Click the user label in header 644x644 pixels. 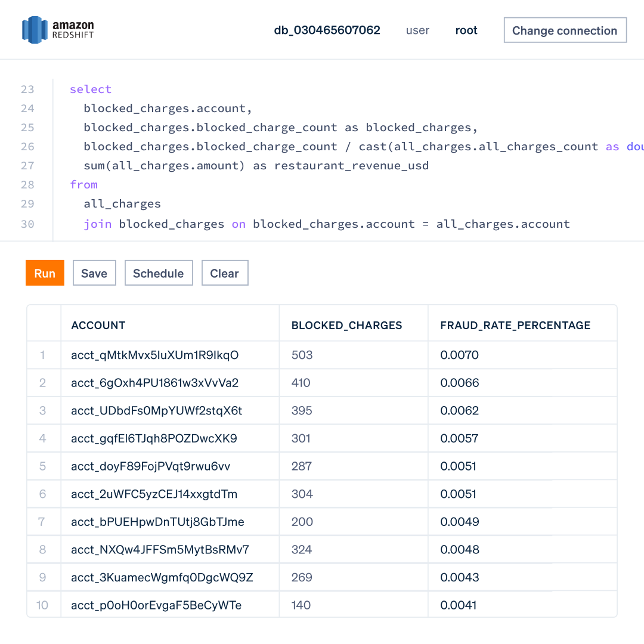(417, 30)
